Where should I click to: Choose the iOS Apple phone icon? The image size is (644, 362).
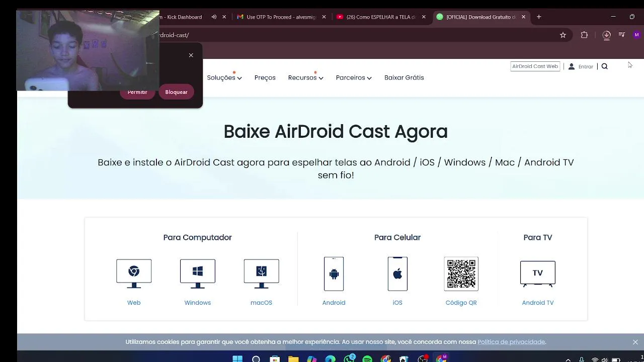397,274
